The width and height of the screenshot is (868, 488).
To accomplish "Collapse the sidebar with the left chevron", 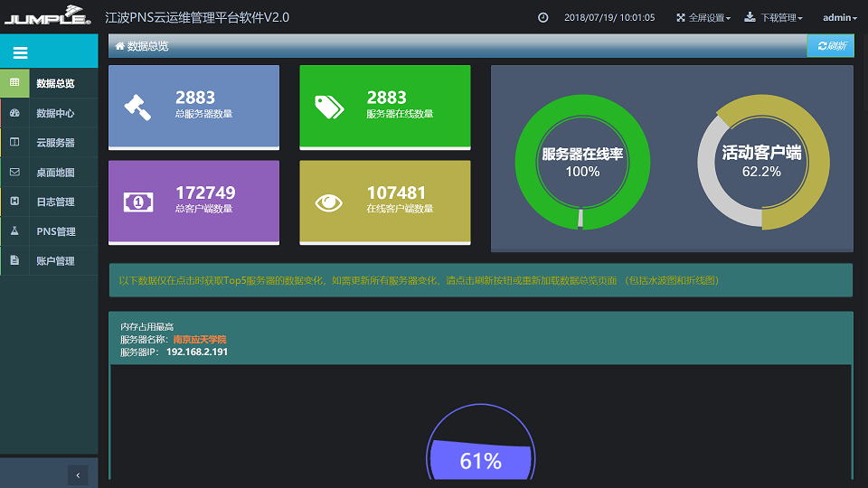I will tap(78, 474).
